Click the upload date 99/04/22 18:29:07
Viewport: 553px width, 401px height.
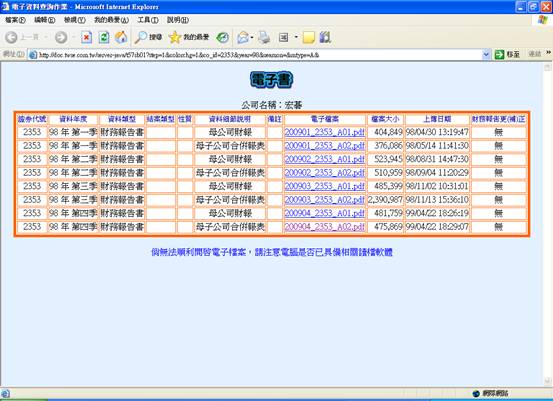click(437, 226)
